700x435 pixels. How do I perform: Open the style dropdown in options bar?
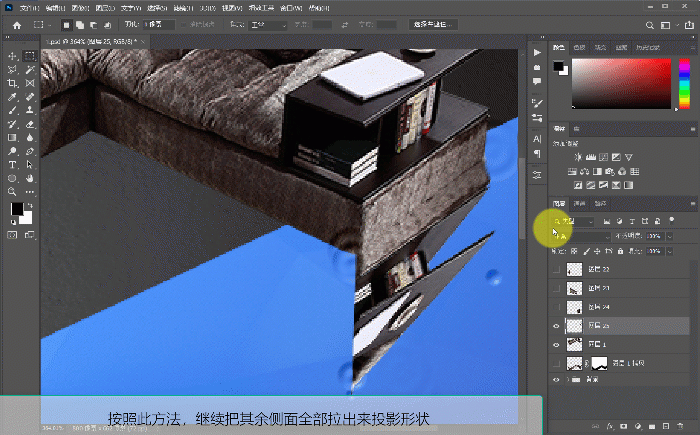click(x=268, y=25)
